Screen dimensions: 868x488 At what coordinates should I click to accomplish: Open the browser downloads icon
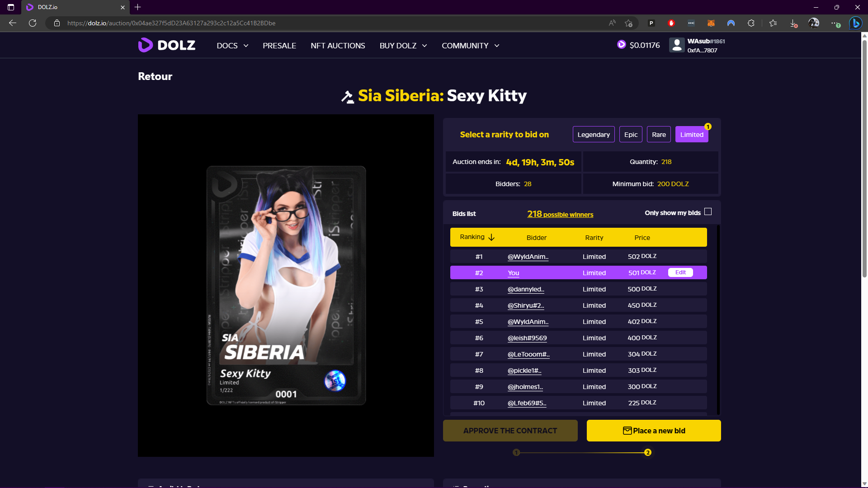pos(793,23)
